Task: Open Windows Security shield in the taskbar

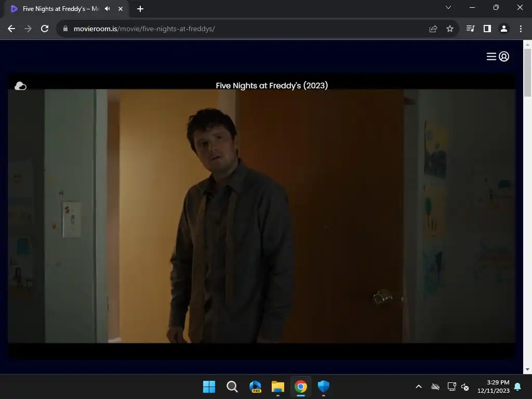Action: pyautogui.click(x=324, y=387)
